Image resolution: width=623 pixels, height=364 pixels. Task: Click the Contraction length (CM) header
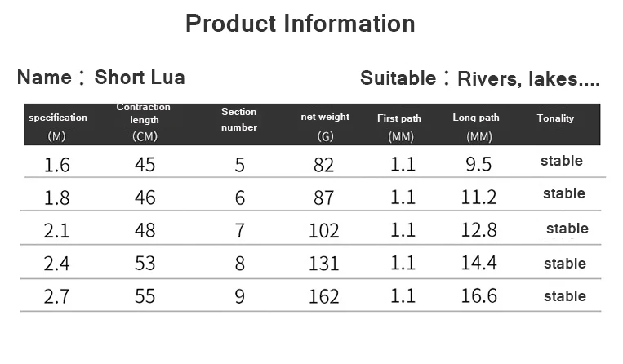coord(144,122)
